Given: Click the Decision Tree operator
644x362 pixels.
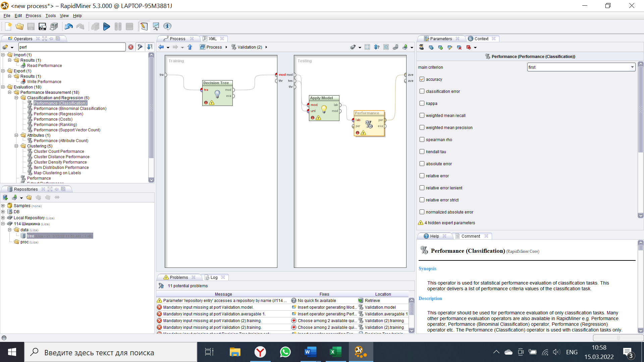Looking at the screenshot, I should (x=217, y=93).
